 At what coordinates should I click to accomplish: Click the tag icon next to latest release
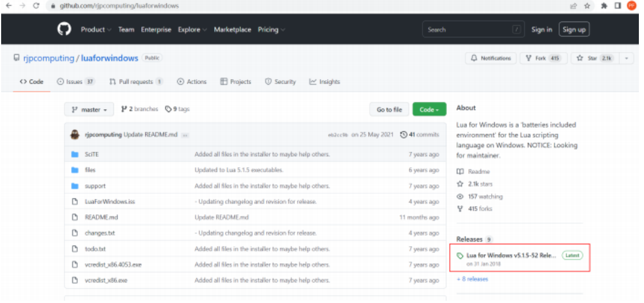(460, 256)
